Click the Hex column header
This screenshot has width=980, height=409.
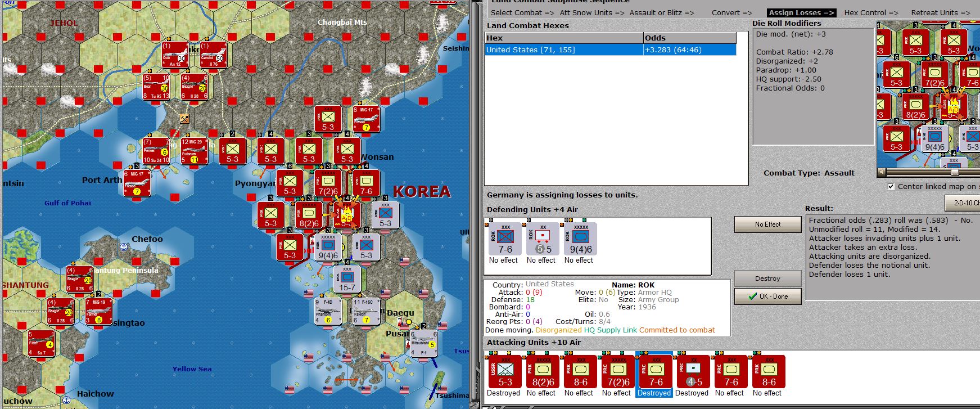[564, 38]
